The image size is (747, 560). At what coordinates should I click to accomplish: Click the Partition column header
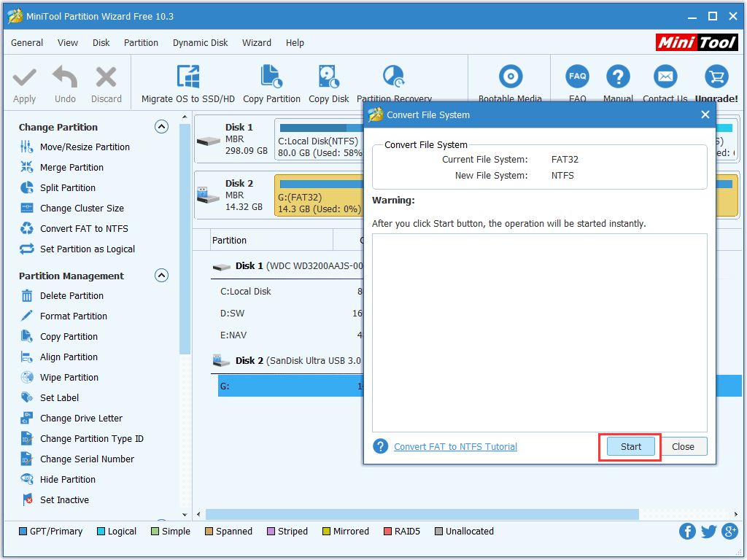coord(271,240)
